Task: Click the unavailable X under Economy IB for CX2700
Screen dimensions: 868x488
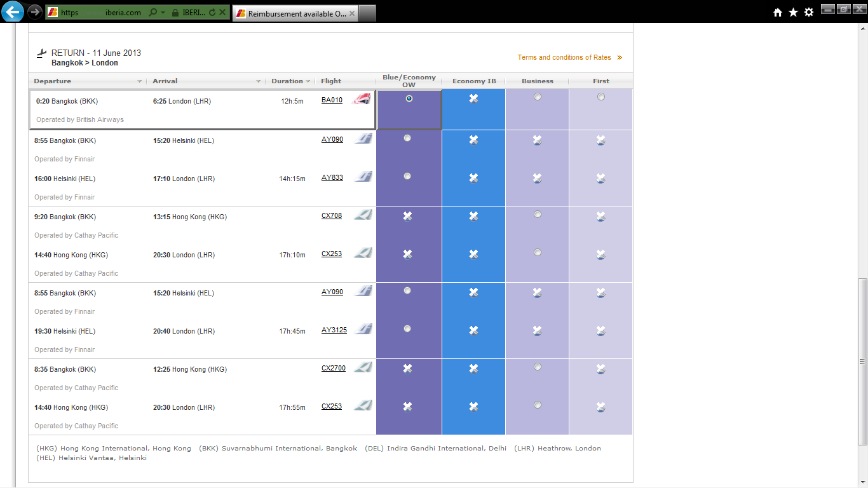Action: click(x=473, y=369)
